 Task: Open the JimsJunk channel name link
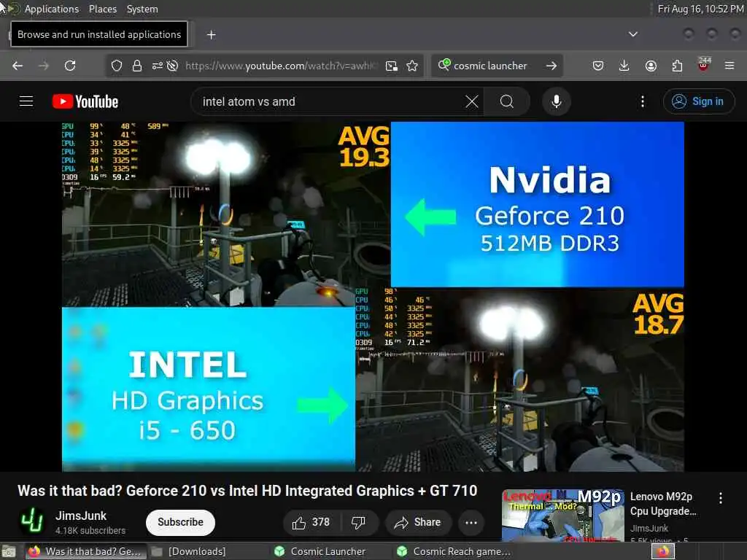coord(81,516)
